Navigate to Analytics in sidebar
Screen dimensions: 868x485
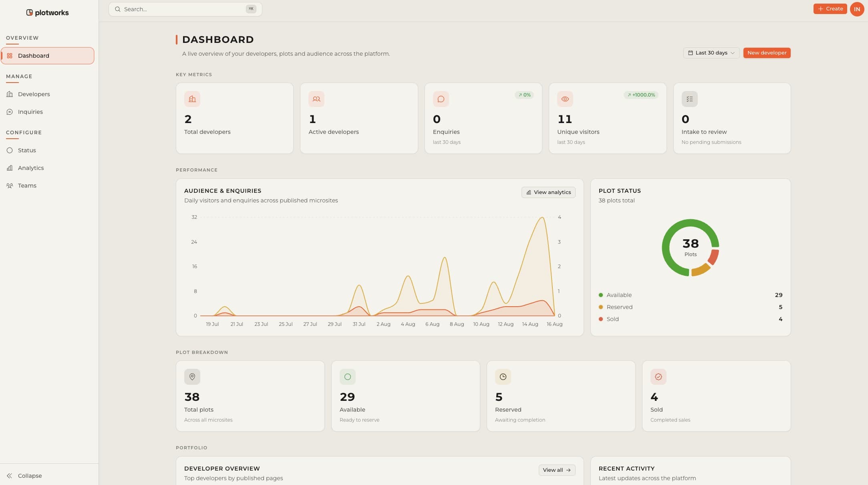click(x=48, y=168)
